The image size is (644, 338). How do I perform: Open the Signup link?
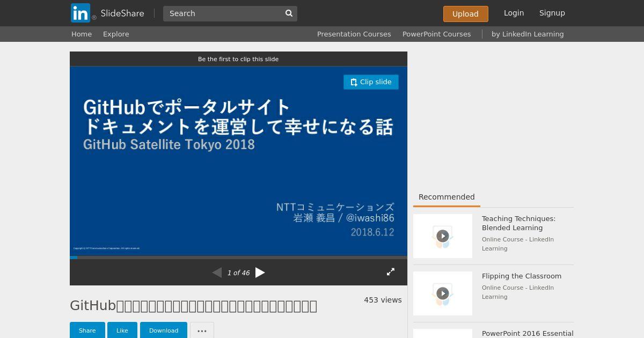(x=552, y=13)
